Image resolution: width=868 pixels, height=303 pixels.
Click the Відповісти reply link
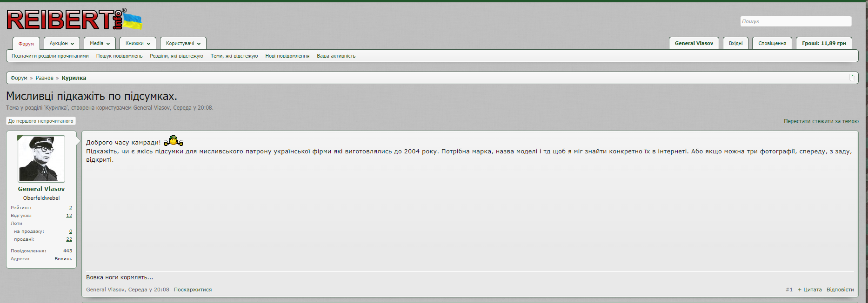[x=840, y=290]
